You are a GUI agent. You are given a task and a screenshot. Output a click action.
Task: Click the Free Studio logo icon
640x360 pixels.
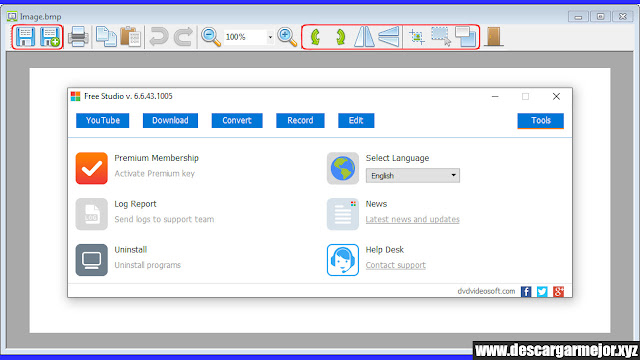(x=76, y=96)
